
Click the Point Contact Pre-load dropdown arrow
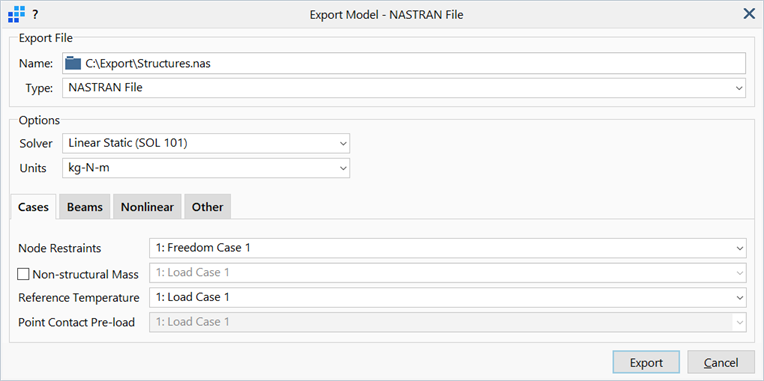tap(739, 322)
